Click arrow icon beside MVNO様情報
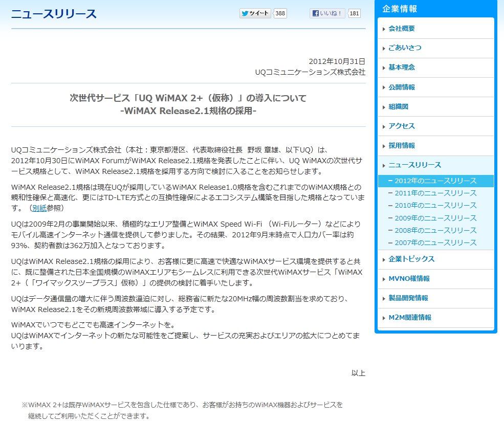Viewport: 504px width, 421px height. pos(384,279)
